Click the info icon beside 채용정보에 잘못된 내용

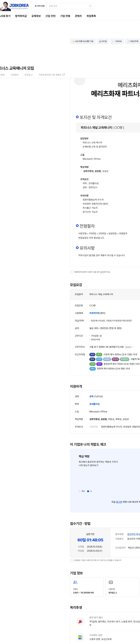(x=72, y=272)
